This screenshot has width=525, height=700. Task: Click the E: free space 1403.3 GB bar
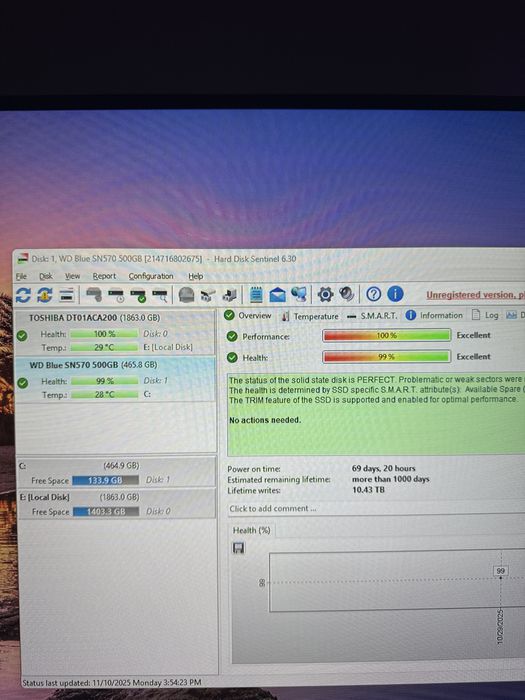click(x=106, y=512)
